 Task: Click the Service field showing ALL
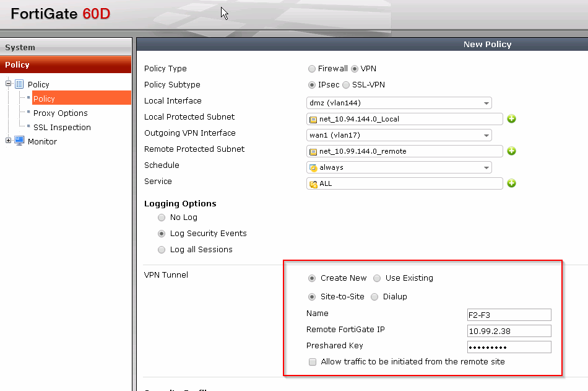tap(404, 183)
